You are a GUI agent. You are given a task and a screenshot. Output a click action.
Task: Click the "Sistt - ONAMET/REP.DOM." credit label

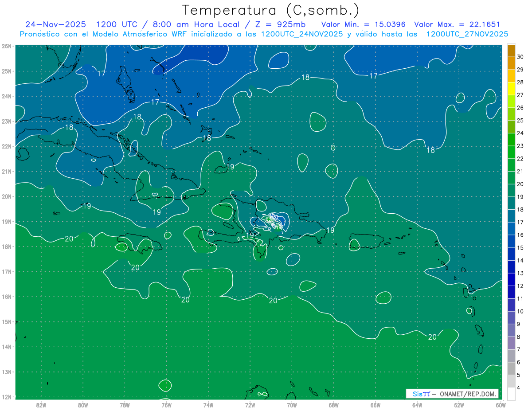(x=452, y=394)
